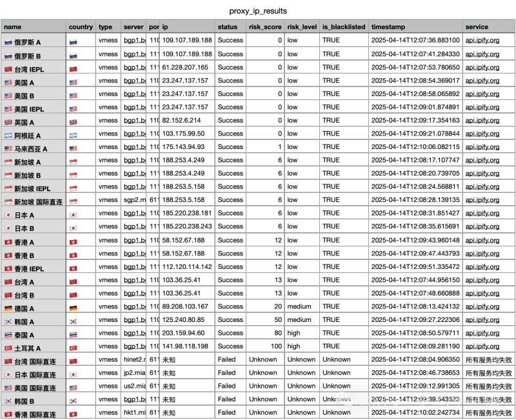
Task: Click the US flag in 美国 IEPL country cell
Action: click(73, 109)
